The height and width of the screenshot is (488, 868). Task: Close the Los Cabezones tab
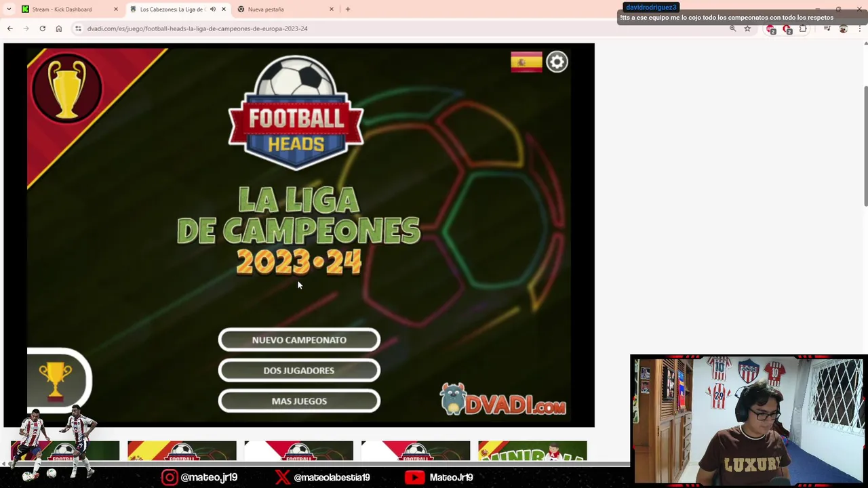(x=224, y=9)
